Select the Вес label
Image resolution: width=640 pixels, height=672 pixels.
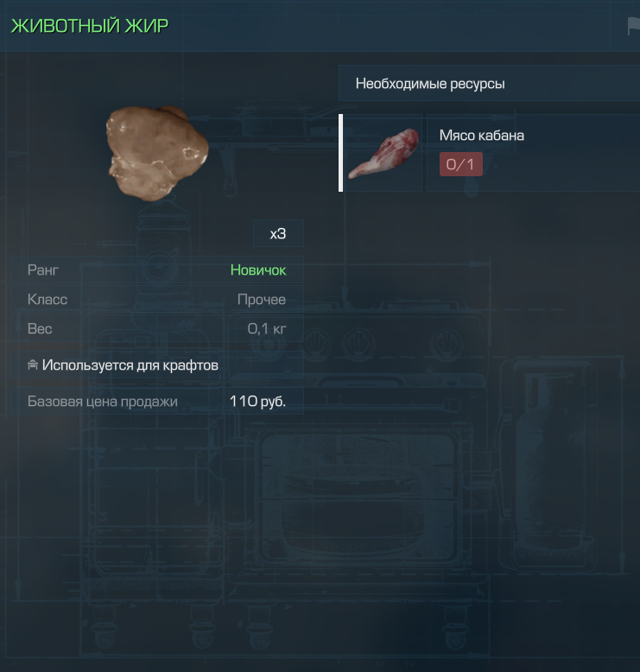click(40, 329)
